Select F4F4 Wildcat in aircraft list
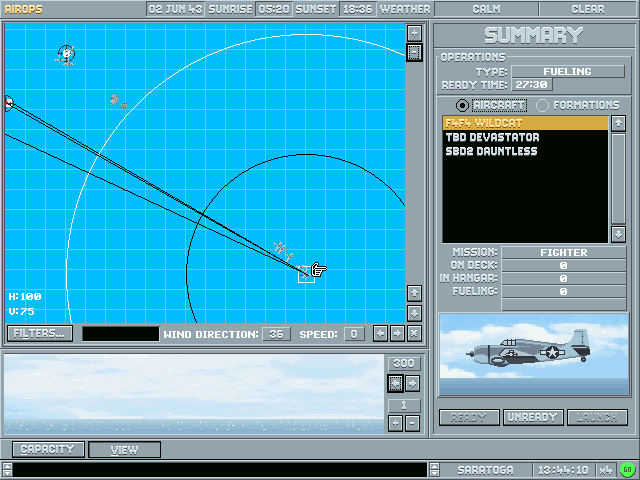 [525, 123]
